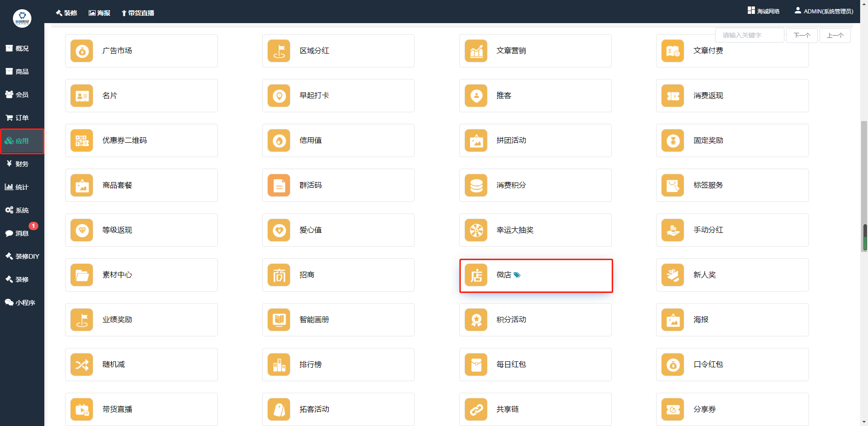868x426 pixels.
Task: Open the 新人奖 app tile
Action: [732, 275]
